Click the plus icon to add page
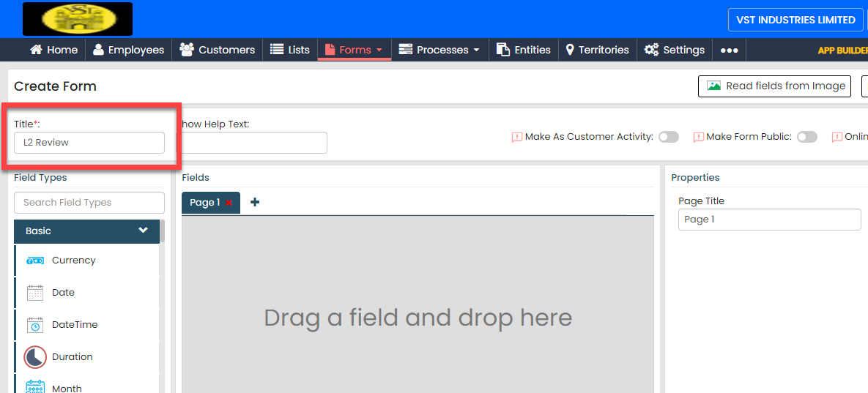Screen dimensions: 868x393 coord(255,203)
